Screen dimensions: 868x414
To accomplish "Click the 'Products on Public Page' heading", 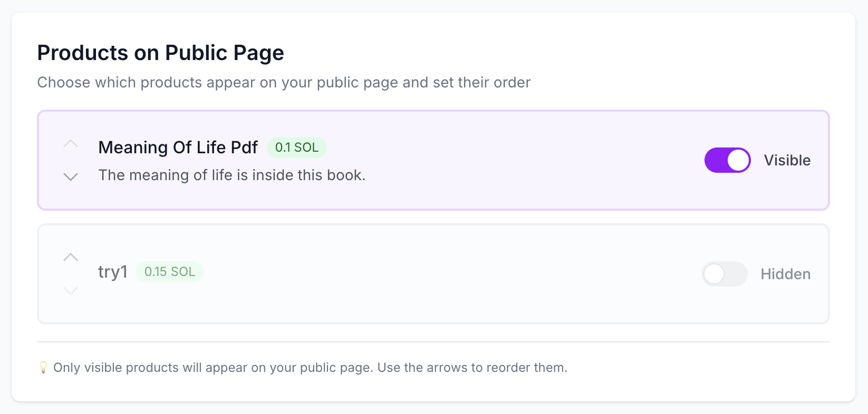I will [x=160, y=53].
